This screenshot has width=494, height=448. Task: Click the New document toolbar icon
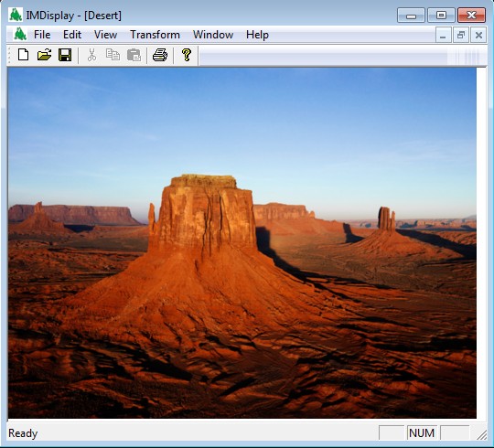click(x=23, y=55)
